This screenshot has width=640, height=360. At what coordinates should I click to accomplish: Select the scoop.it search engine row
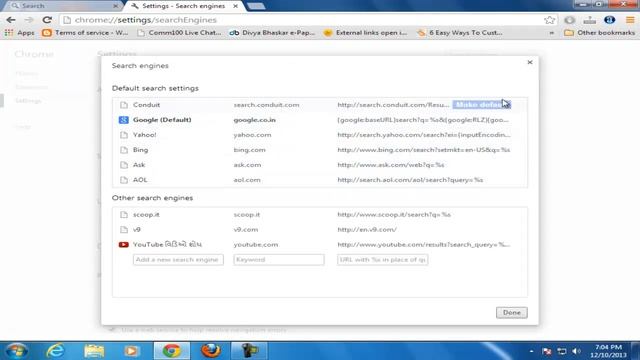pos(320,215)
